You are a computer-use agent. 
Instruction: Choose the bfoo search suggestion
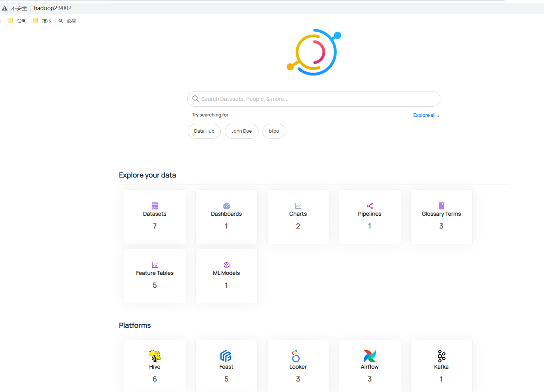coord(274,131)
